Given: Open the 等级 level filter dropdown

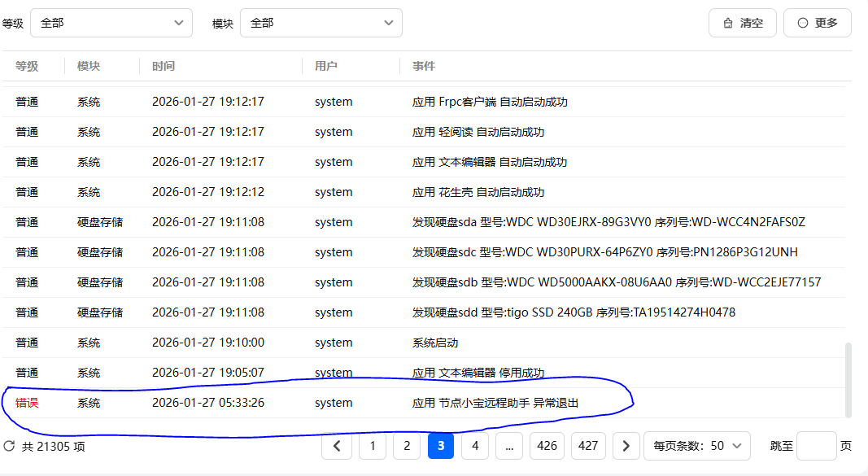Looking at the screenshot, I should tap(110, 22).
